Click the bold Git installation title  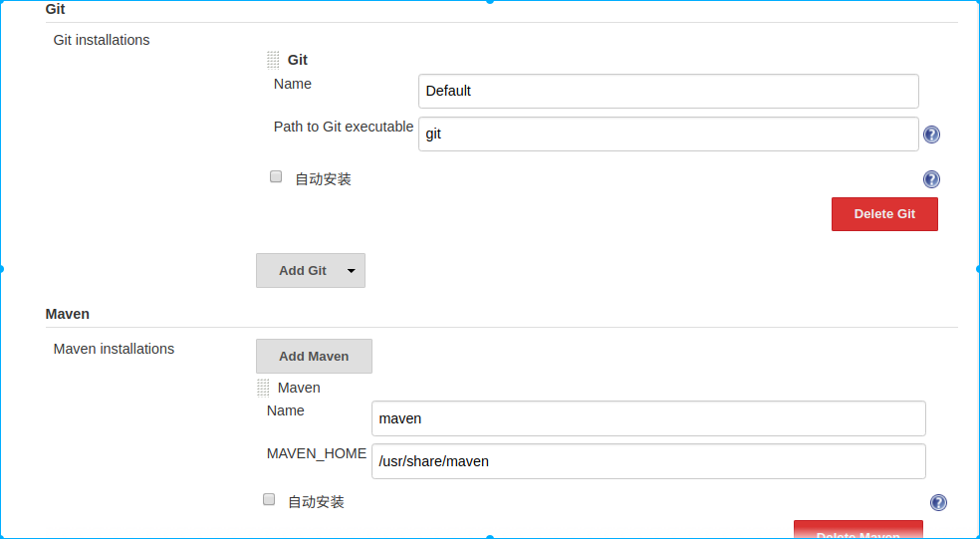[x=298, y=60]
